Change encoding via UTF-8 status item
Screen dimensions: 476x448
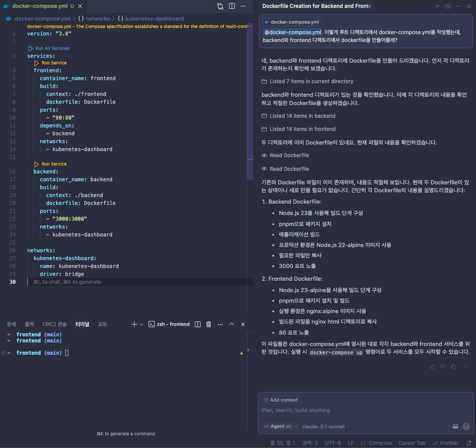tap(333, 443)
